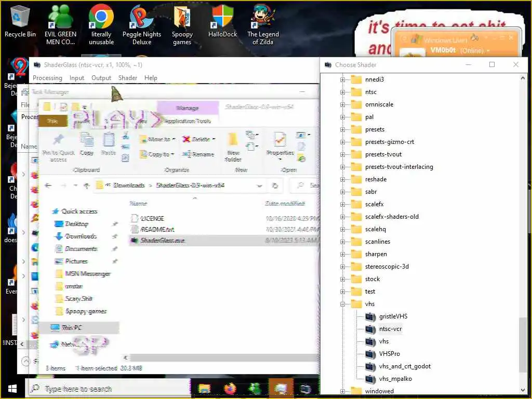Expand the ntsc shader folder
Screen dimensions: 532x399
click(342, 92)
